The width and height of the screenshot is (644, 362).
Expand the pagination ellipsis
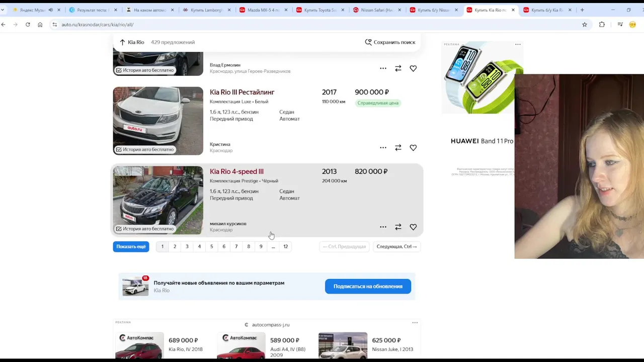click(x=273, y=246)
